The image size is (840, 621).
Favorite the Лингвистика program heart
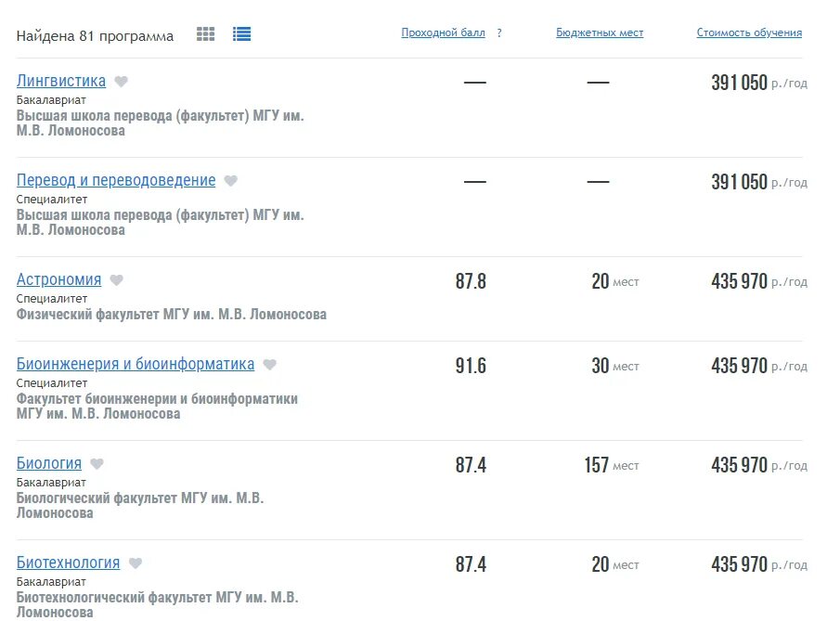click(121, 82)
